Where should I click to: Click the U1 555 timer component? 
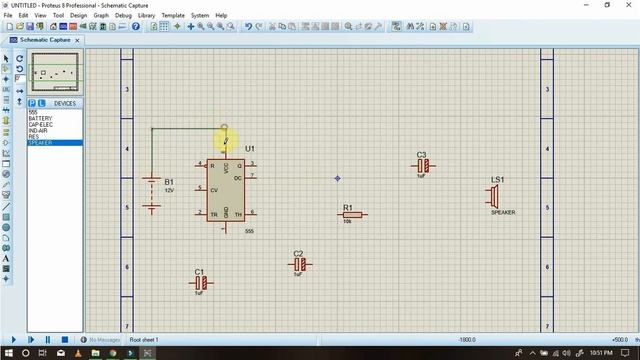[x=226, y=190]
